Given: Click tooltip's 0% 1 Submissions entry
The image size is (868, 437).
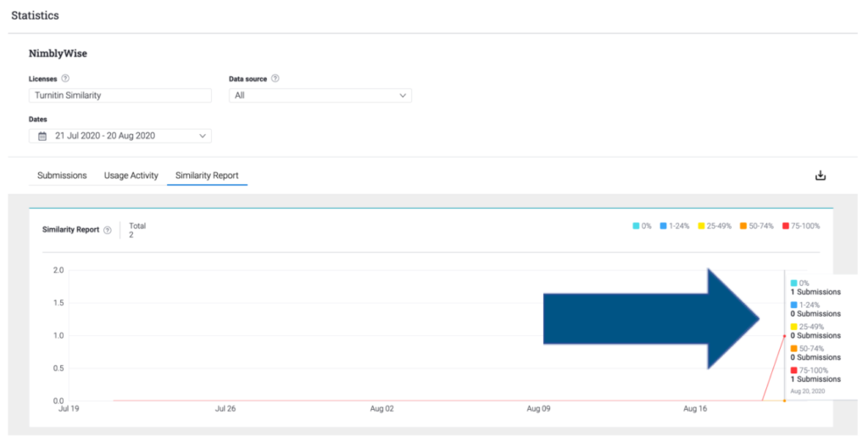Looking at the screenshot, I should point(815,288).
